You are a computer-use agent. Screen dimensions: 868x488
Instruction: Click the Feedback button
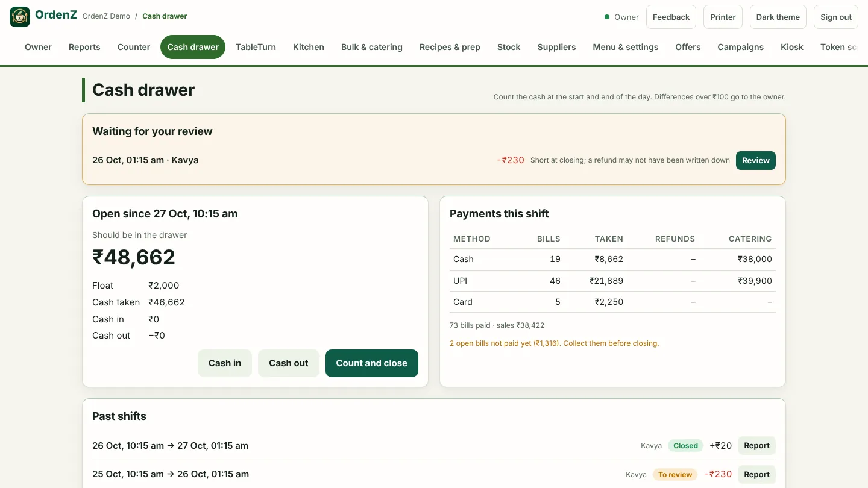tap(671, 17)
